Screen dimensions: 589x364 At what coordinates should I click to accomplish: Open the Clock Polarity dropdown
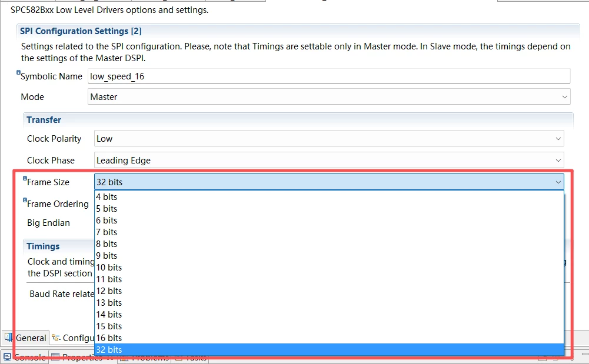(x=329, y=139)
